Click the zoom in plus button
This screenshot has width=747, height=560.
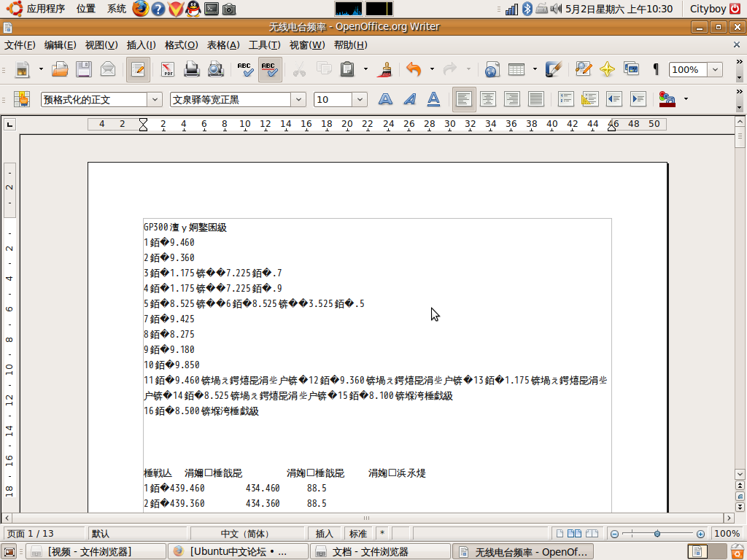click(x=700, y=534)
